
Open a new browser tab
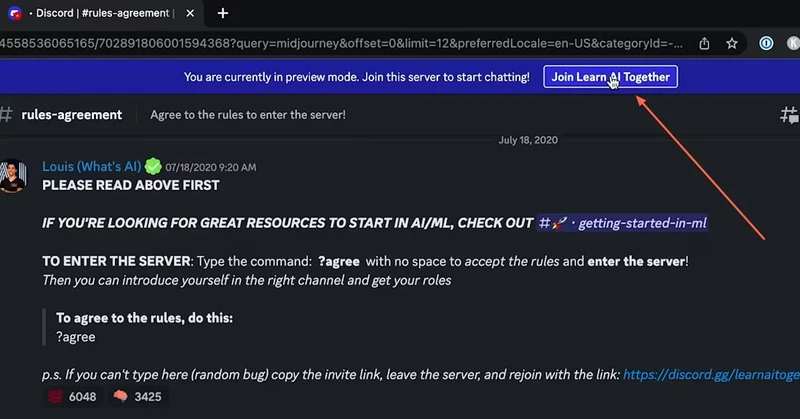(x=223, y=13)
